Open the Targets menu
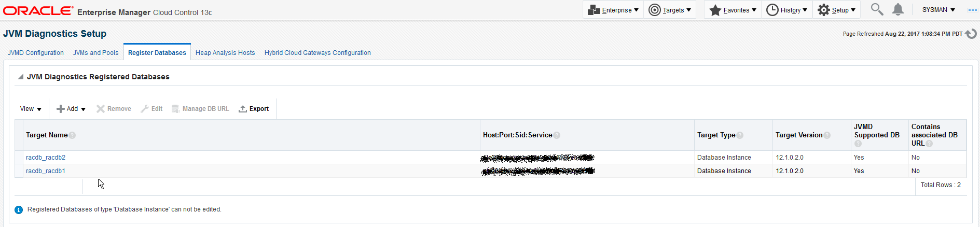The width and height of the screenshot is (980, 227). coord(670,10)
